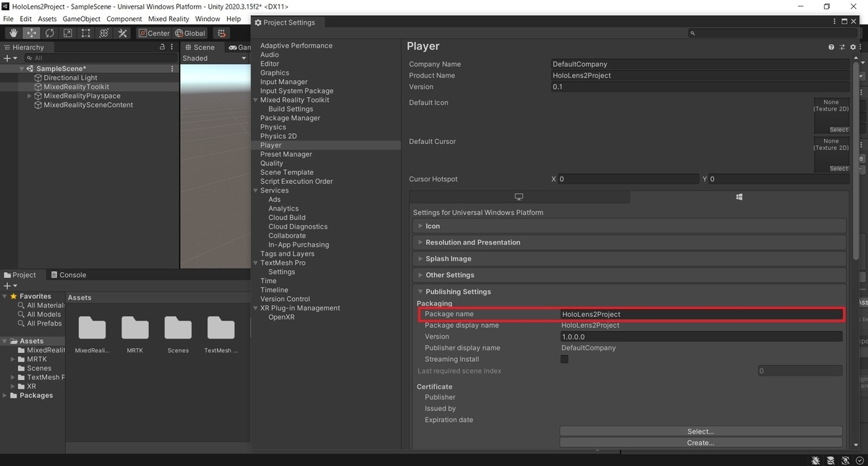Open the Player settings help icon

[831, 47]
